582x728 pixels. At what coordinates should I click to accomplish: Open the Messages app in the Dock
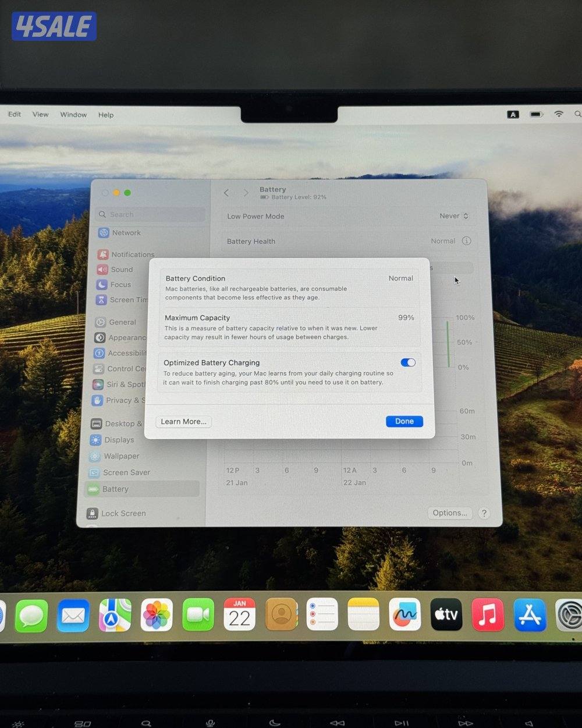[31, 616]
